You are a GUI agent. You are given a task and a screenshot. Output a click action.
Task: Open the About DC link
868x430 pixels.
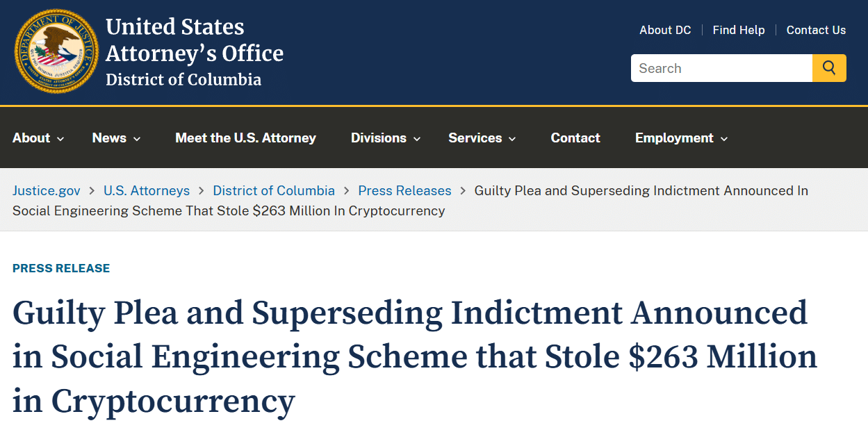pos(665,30)
